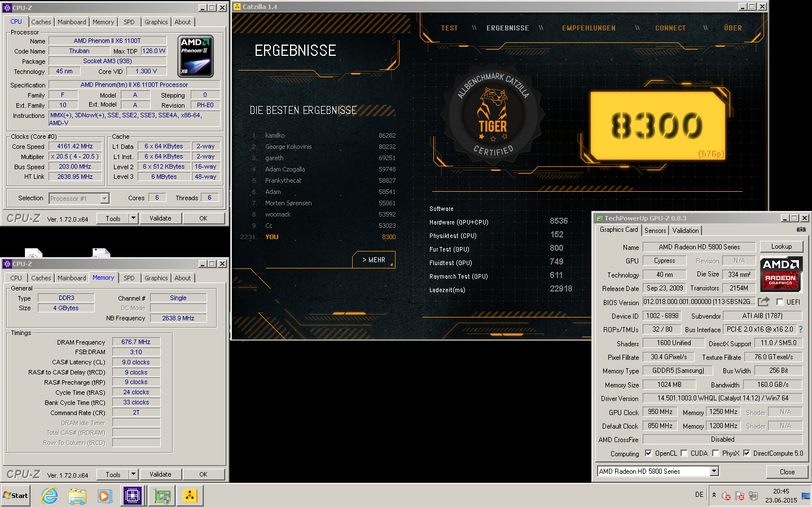Image resolution: width=812 pixels, height=507 pixels.
Task: Launch Windows Media Player from taskbar
Action: 105,496
